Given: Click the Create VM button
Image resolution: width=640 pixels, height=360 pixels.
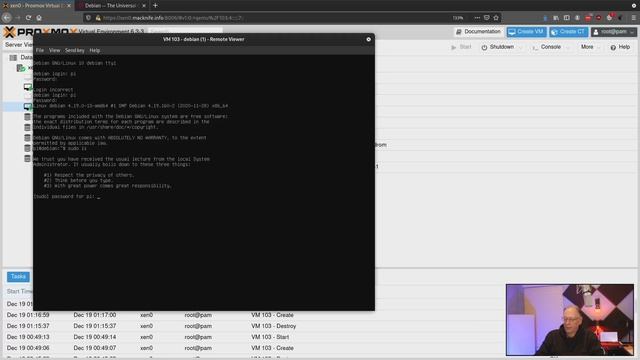Looking at the screenshot, I should click(x=526, y=32).
